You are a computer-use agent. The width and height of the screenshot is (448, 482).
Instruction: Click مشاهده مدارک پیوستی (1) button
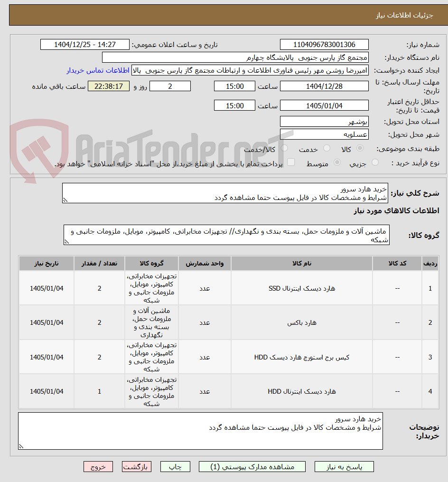pyautogui.click(x=252, y=467)
